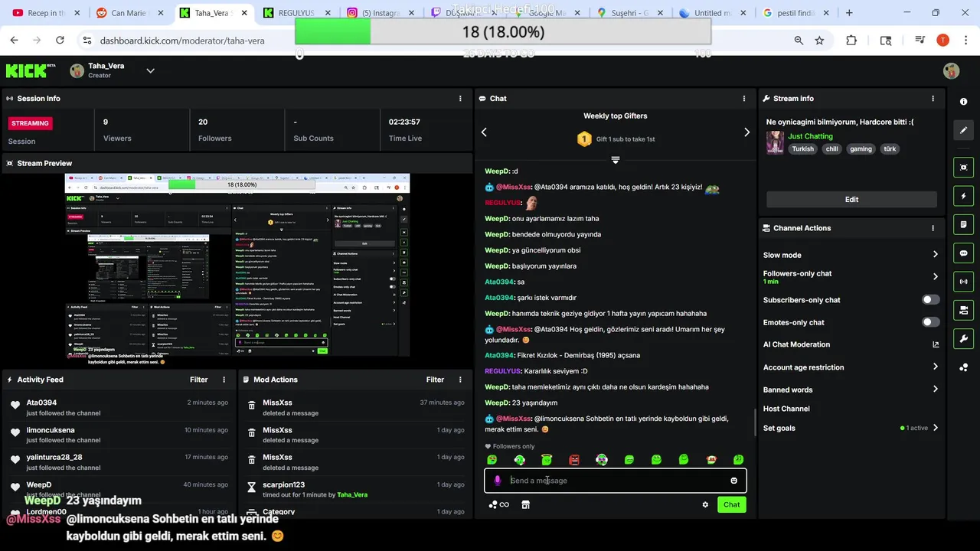980x551 pixels.
Task: Switch to the Can Marie Reddit tab
Action: pos(128,13)
